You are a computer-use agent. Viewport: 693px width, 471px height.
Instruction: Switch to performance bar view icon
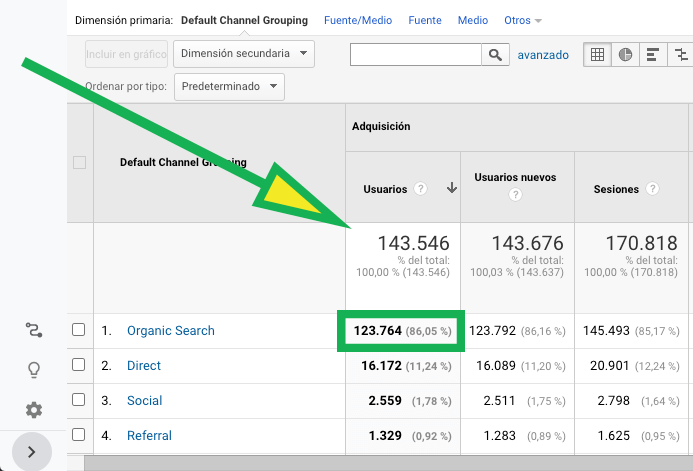click(x=653, y=55)
